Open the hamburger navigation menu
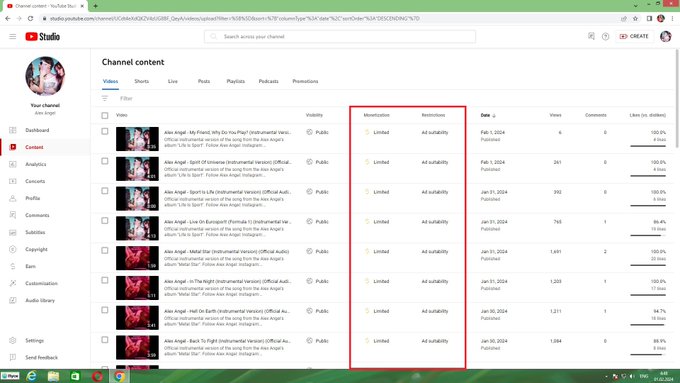Viewport: 680px width, 383px height. 13,36
